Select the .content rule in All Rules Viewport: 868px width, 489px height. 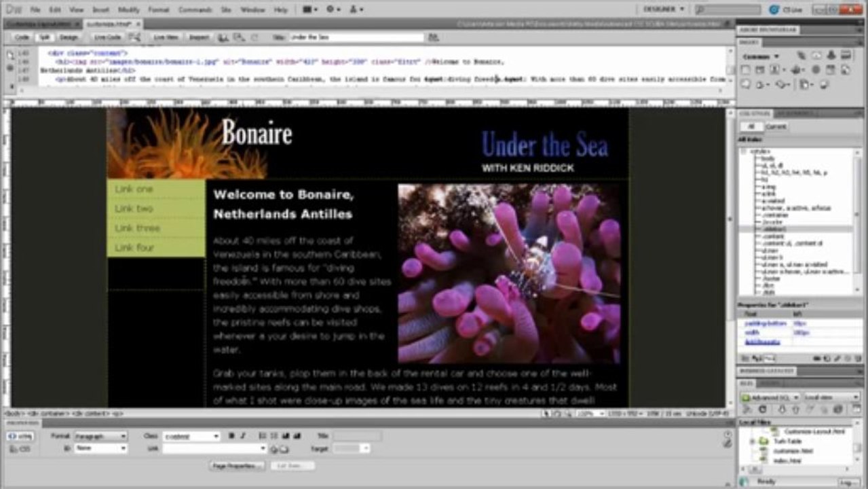click(x=772, y=236)
